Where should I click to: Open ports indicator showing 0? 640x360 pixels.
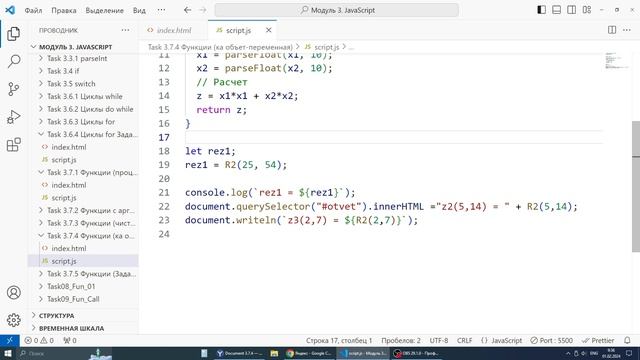70,340
